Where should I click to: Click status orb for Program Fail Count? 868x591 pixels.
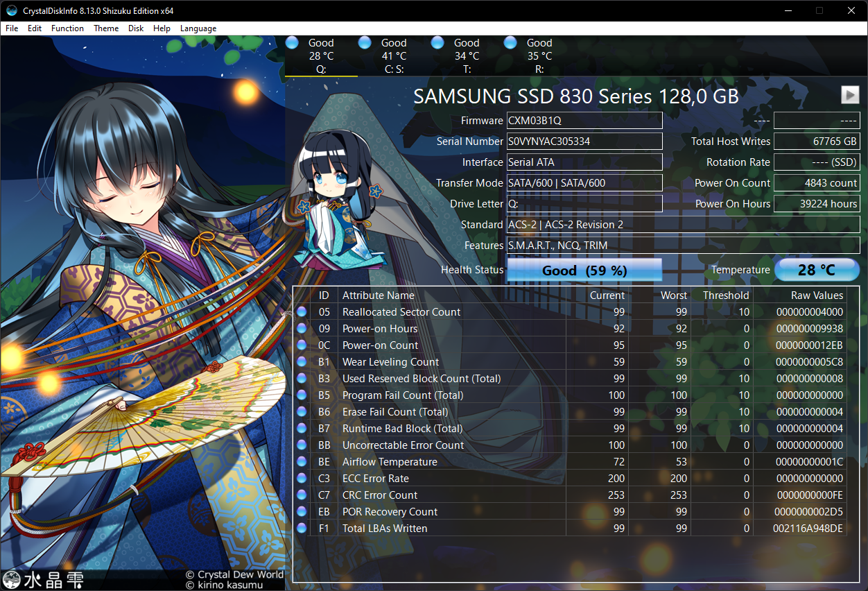coord(302,395)
